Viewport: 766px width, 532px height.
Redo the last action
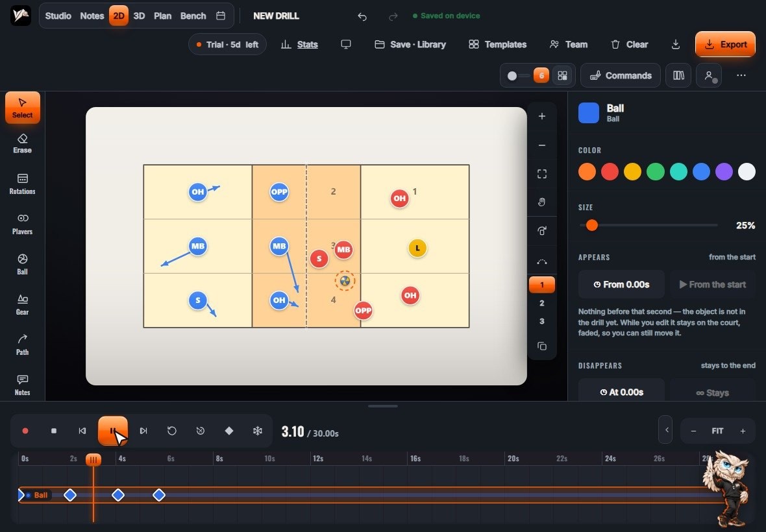coord(393,16)
